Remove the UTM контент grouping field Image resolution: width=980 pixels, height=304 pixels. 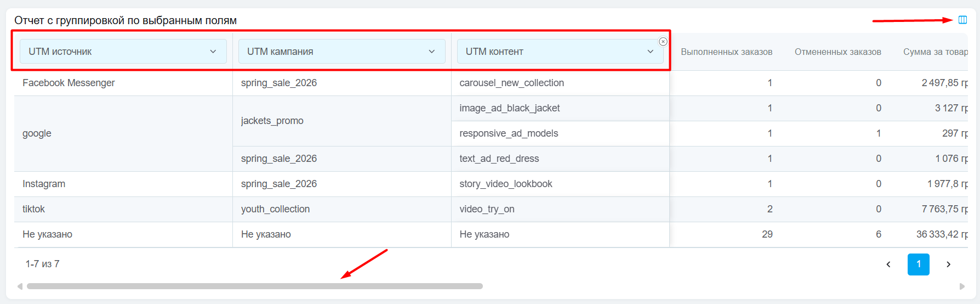tap(663, 42)
